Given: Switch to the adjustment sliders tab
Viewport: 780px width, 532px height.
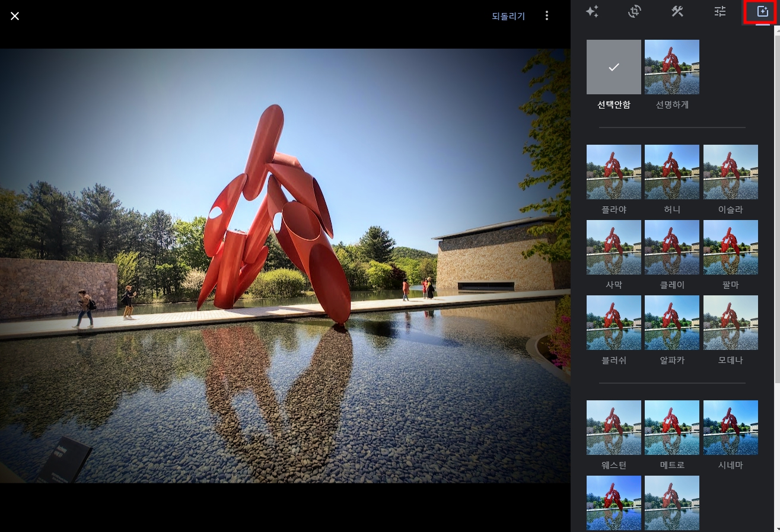Looking at the screenshot, I should pyautogui.click(x=720, y=12).
